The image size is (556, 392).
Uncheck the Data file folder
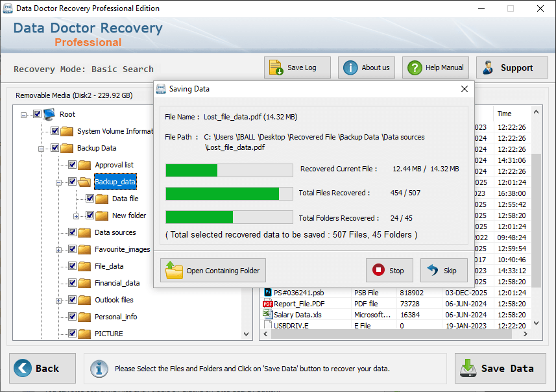pos(90,199)
